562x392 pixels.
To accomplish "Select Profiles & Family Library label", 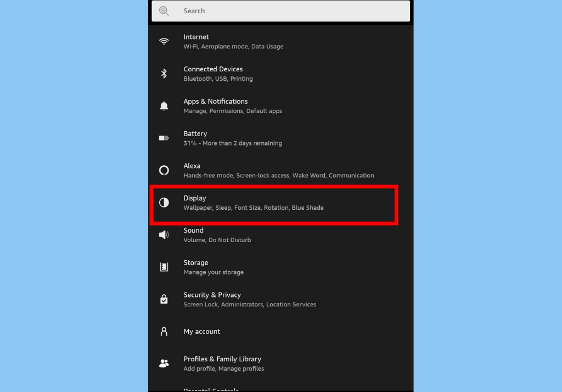I will 222,359.
